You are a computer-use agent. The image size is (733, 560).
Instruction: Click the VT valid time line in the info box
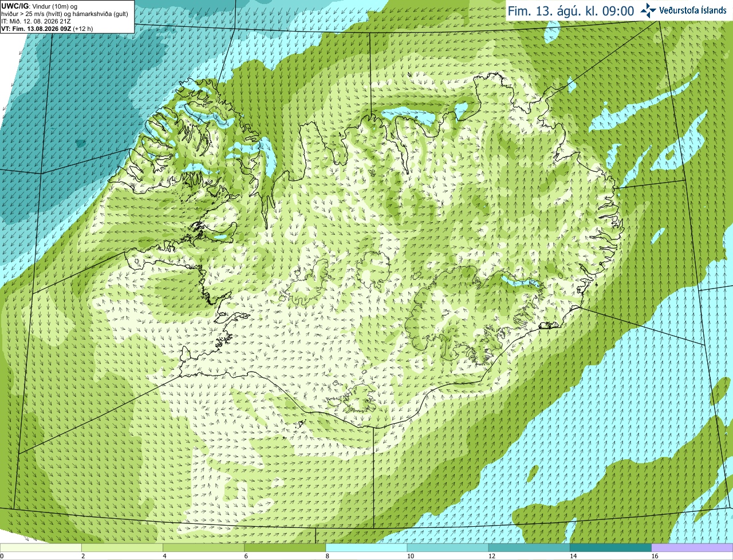coord(47,28)
